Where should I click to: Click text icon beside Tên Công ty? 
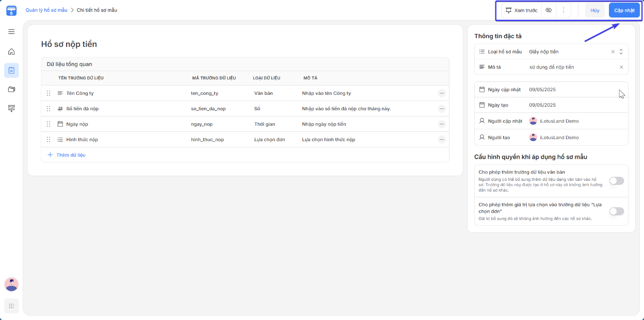pyautogui.click(x=60, y=93)
